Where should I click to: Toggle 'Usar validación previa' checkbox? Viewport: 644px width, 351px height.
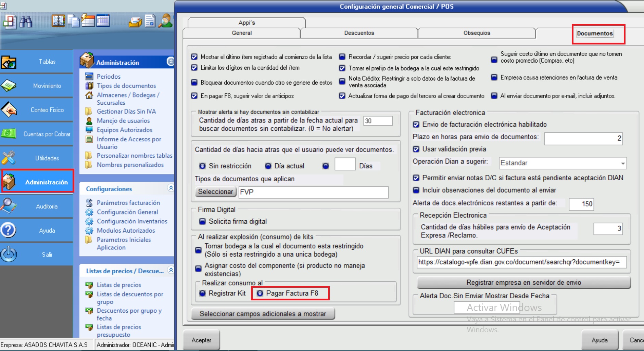pyautogui.click(x=416, y=149)
